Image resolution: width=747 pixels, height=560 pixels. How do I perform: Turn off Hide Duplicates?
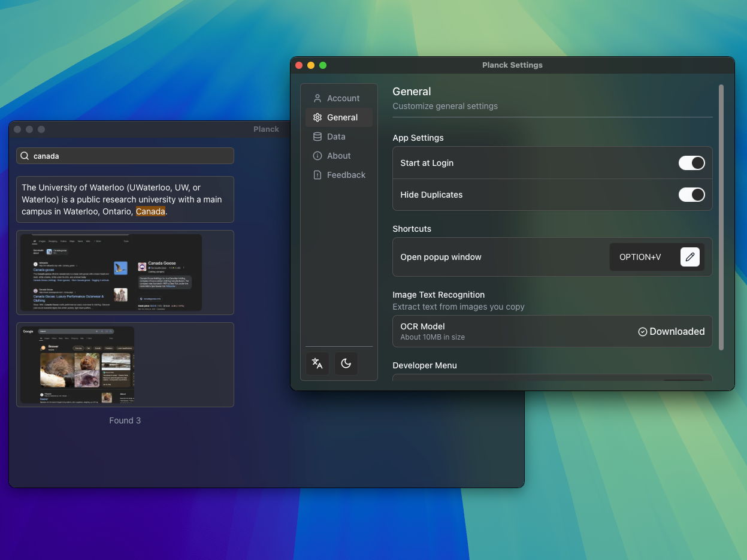[x=691, y=194]
